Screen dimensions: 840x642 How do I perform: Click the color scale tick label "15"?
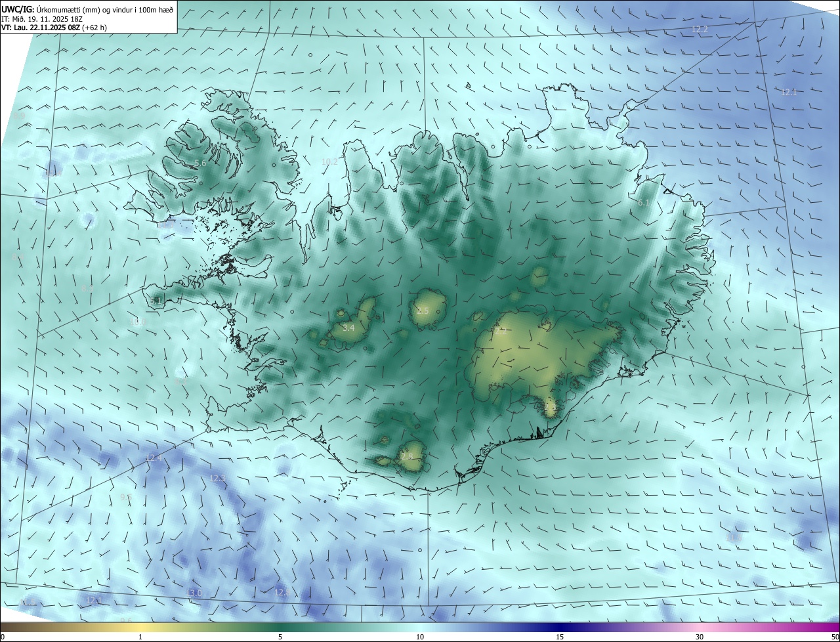[x=560, y=637]
